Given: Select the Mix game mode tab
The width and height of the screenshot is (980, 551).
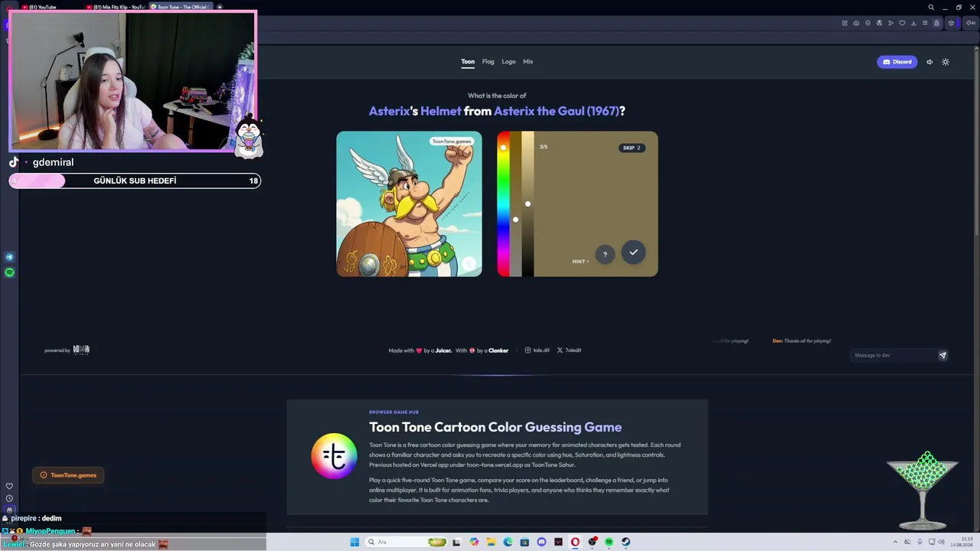Looking at the screenshot, I should (x=528, y=61).
